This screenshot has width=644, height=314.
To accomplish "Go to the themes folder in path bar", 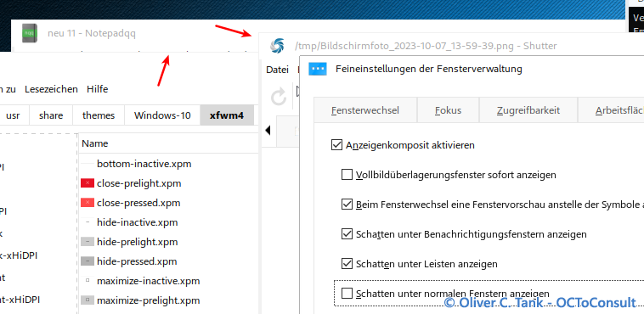I will click(x=99, y=115).
